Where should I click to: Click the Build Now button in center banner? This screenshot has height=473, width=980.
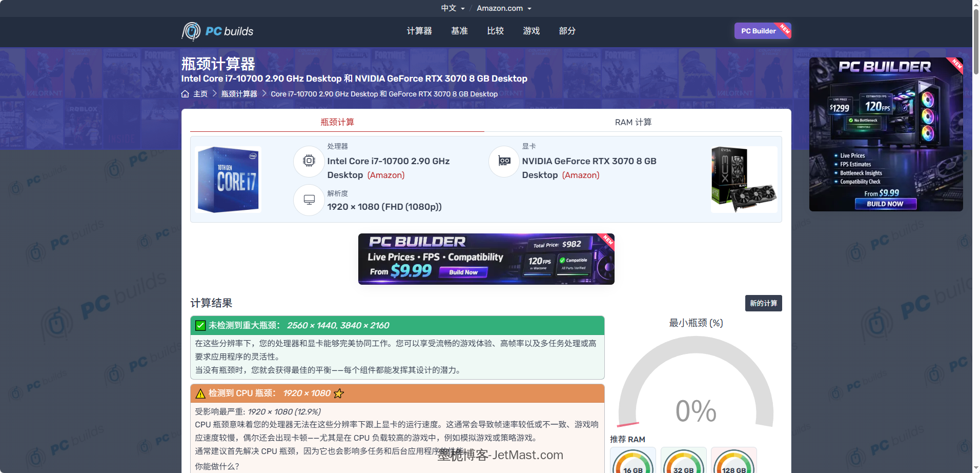tap(463, 272)
